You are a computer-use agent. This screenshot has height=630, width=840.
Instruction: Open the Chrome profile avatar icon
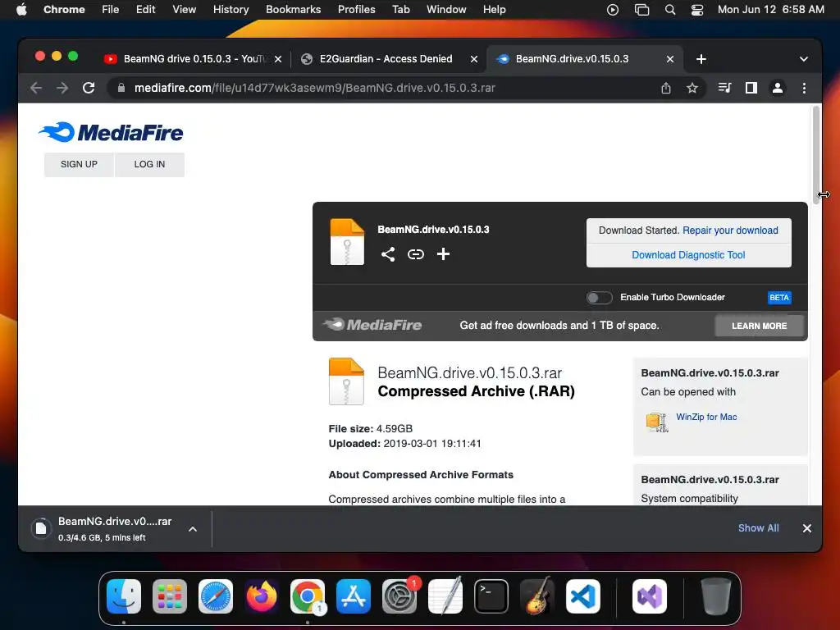(778, 88)
